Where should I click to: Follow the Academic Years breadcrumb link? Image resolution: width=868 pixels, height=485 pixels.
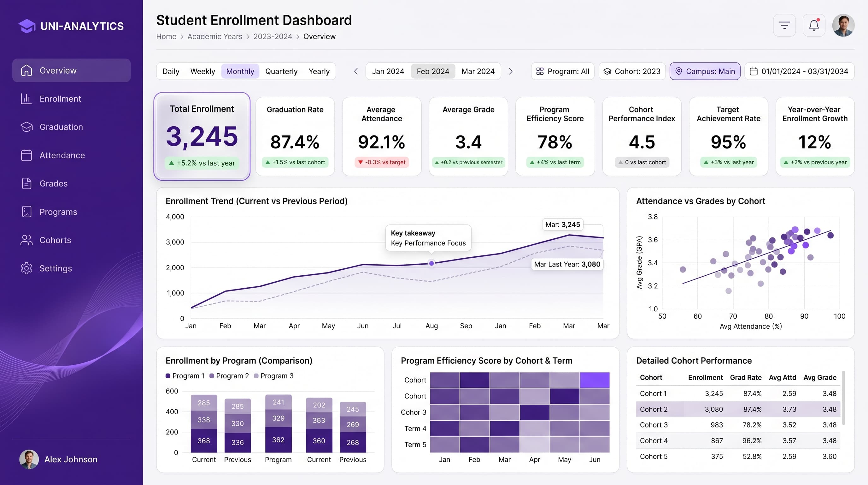coord(215,36)
